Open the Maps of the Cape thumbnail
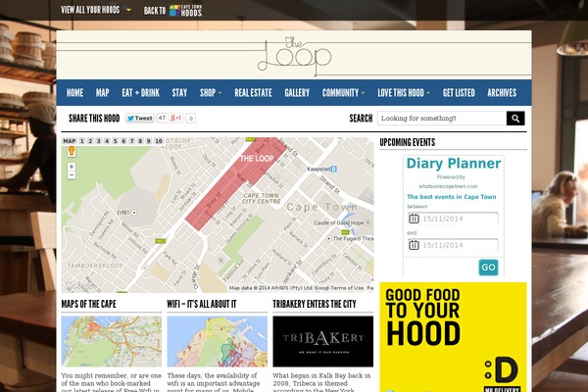This screenshot has width=588, height=392. pos(112,341)
